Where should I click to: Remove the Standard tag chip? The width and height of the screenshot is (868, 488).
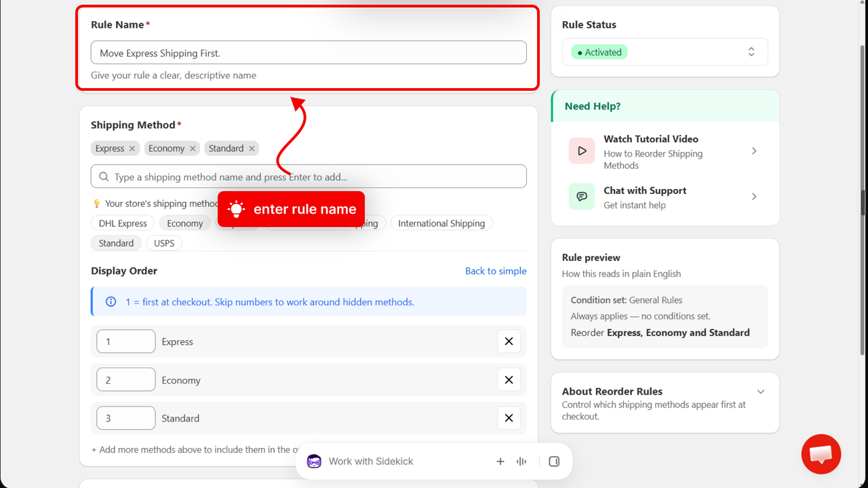tap(252, 148)
